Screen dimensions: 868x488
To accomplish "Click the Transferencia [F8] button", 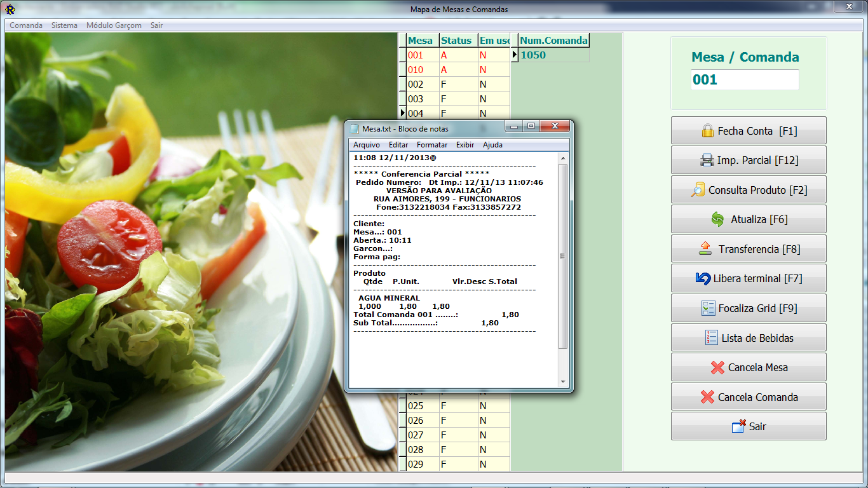I will click(749, 249).
